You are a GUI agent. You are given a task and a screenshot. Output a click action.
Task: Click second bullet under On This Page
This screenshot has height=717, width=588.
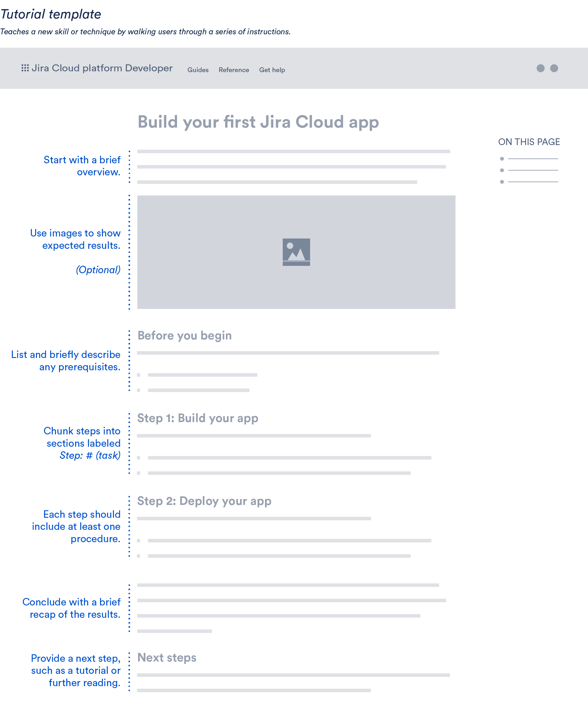tap(502, 170)
